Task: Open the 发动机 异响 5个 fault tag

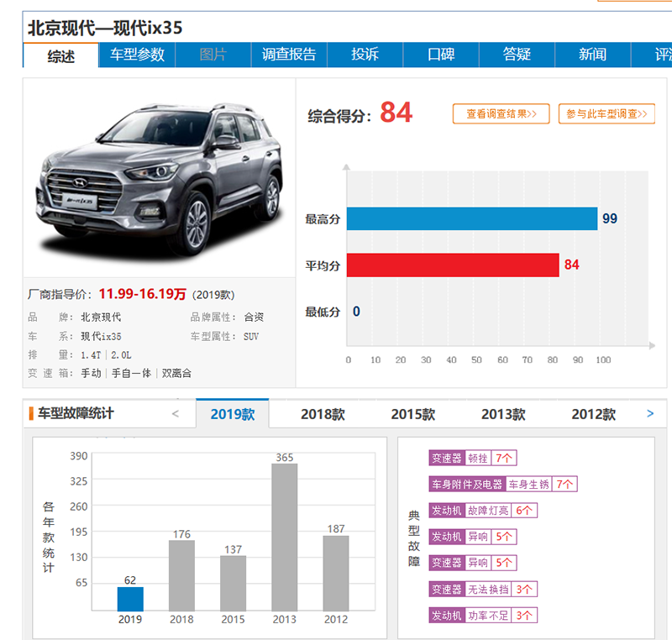Action: click(x=473, y=537)
